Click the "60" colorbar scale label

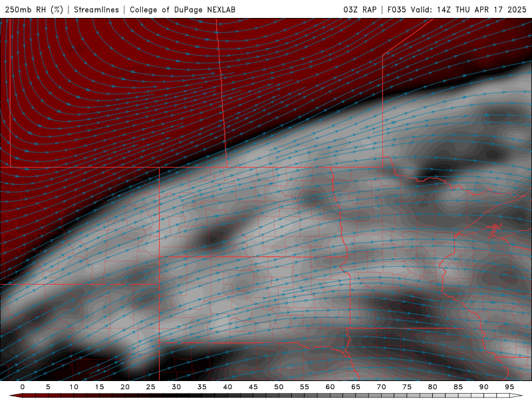pyautogui.click(x=330, y=387)
